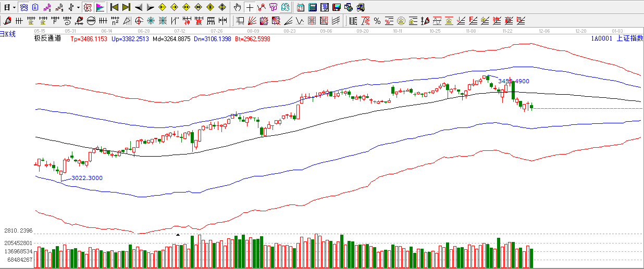Screen dimensions: 644x269
Task: Click the small triangle marker above volume bars
Action: [x=178, y=235]
